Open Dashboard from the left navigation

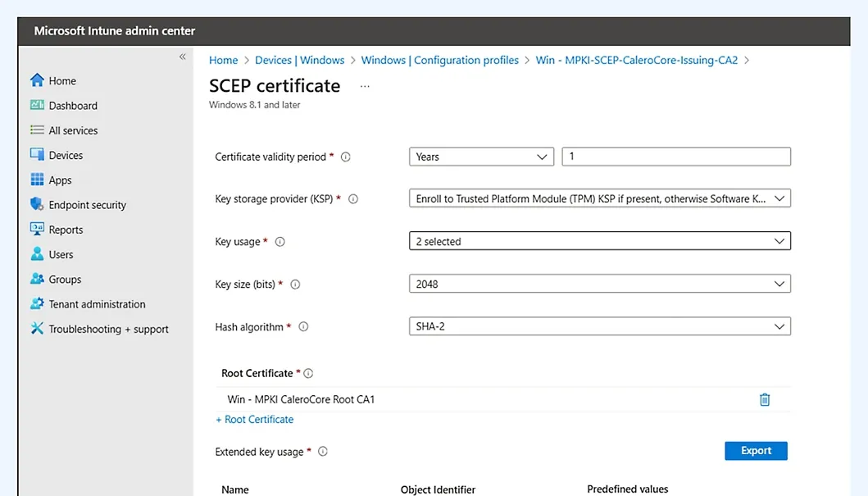coord(72,106)
